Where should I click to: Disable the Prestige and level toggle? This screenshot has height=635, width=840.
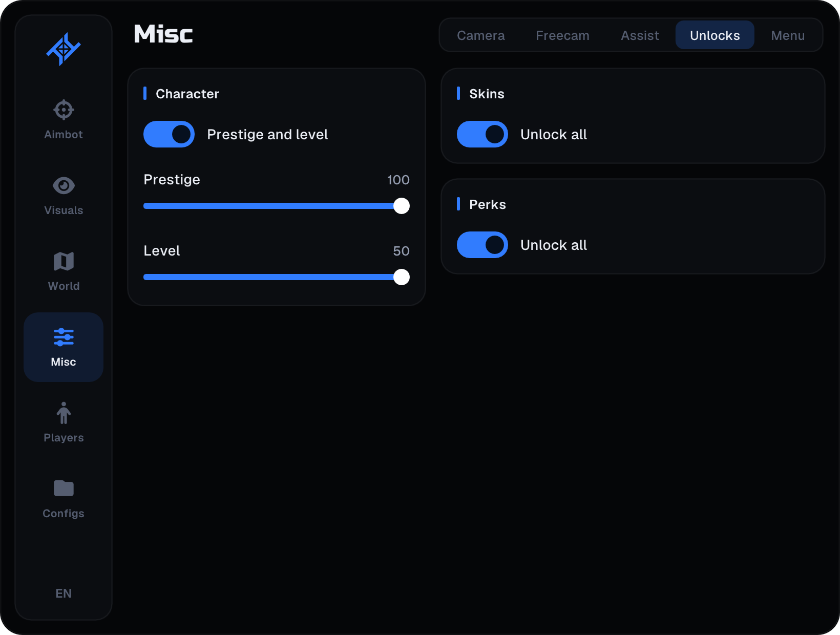[169, 134]
